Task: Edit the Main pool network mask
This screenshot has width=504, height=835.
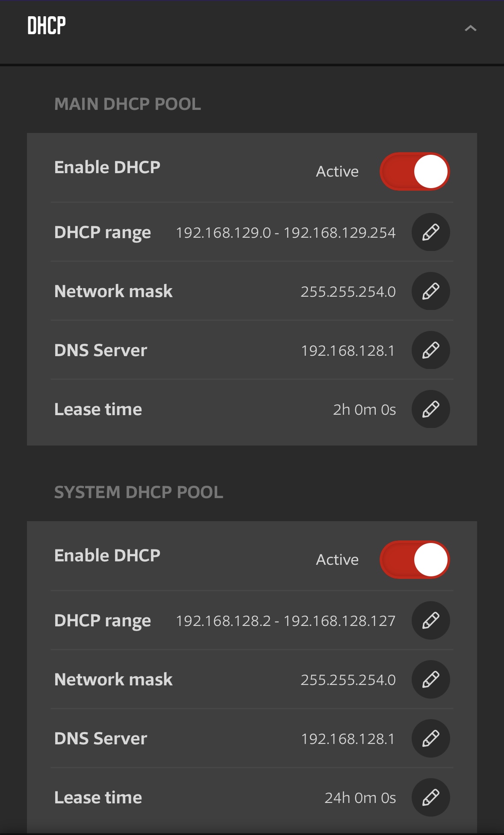Action: 430,291
